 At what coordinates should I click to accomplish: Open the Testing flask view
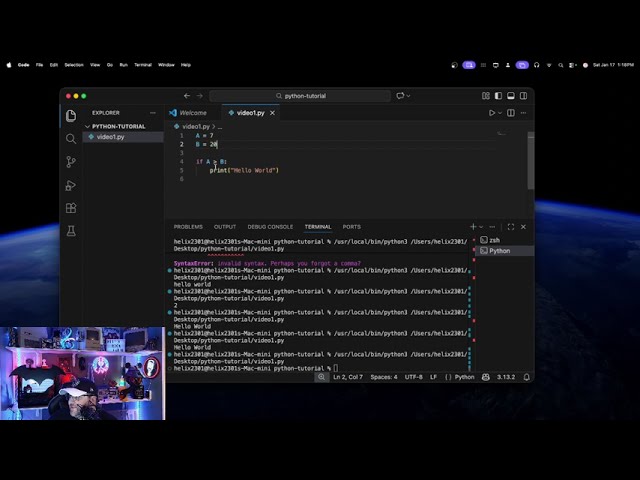click(x=71, y=231)
